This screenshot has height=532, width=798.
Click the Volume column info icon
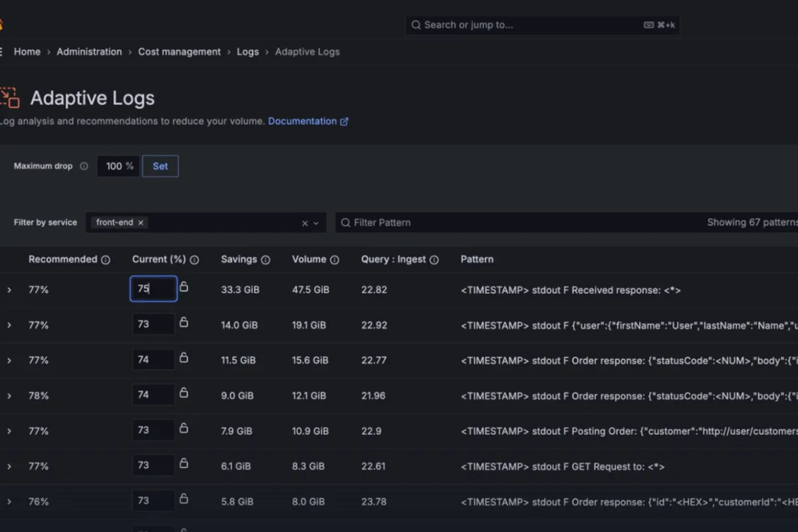pyautogui.click(x=334, y=260)
